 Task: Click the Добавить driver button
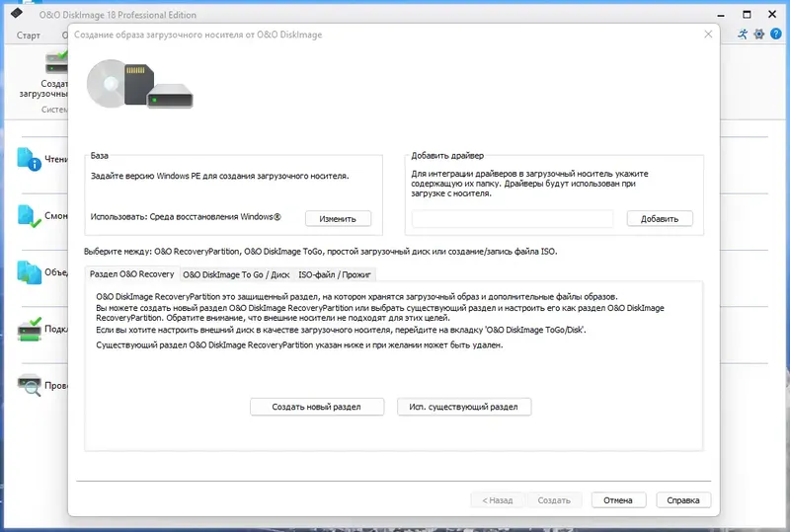660,219
